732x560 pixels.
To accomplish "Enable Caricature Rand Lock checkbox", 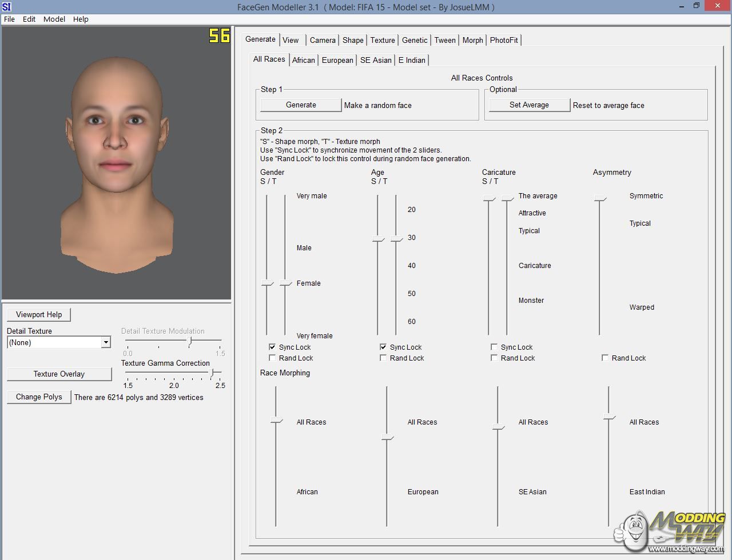I will 494,358.
